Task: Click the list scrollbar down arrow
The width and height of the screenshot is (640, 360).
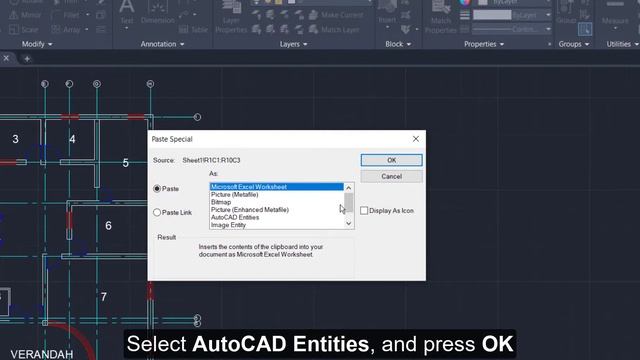Action: [x=349, y=223]
